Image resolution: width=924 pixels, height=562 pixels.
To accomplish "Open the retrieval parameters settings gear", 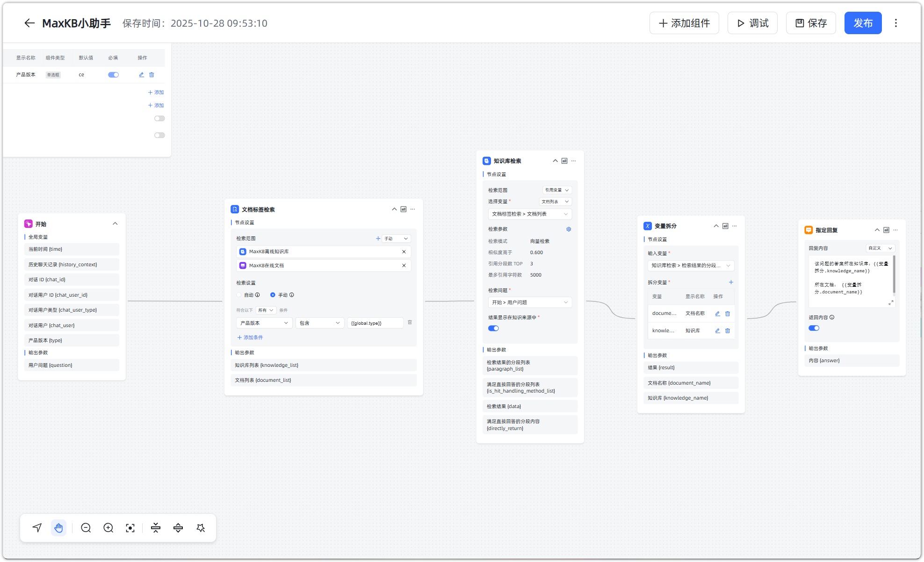I will (569, 229).
